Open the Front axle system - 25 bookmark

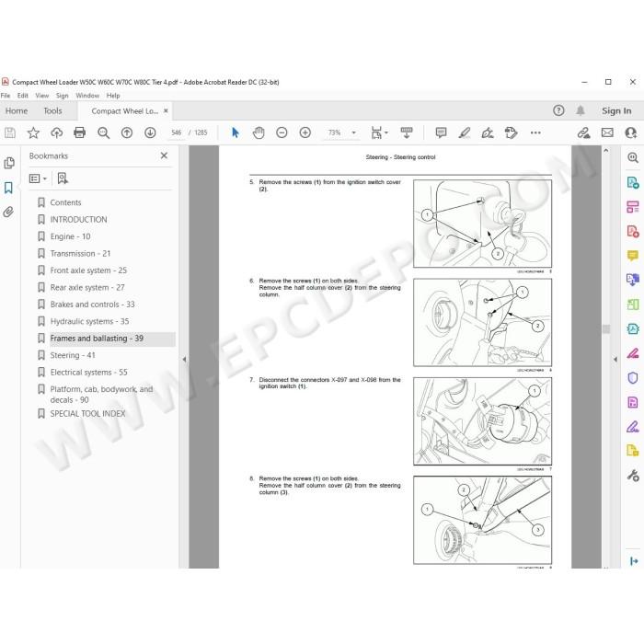pos(88,270)
